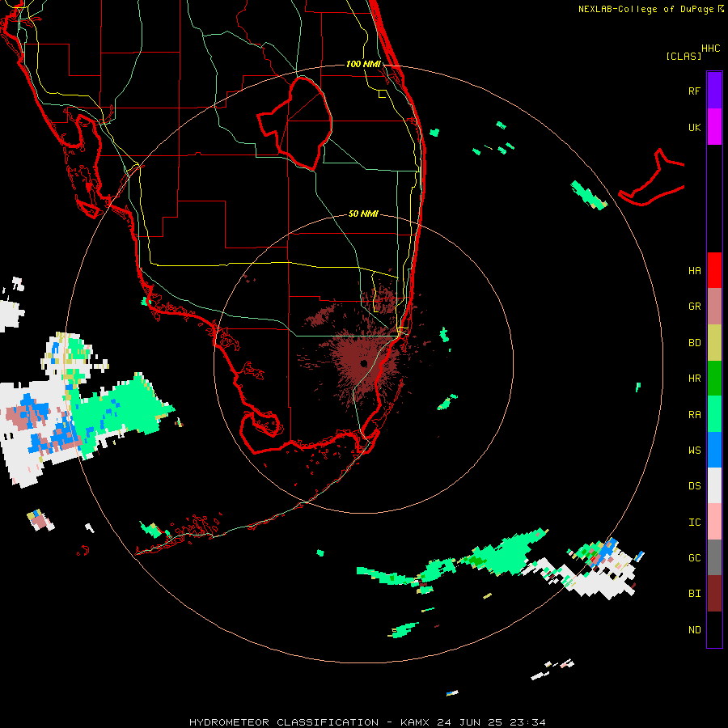Click the IC legend label

[694, 523]
